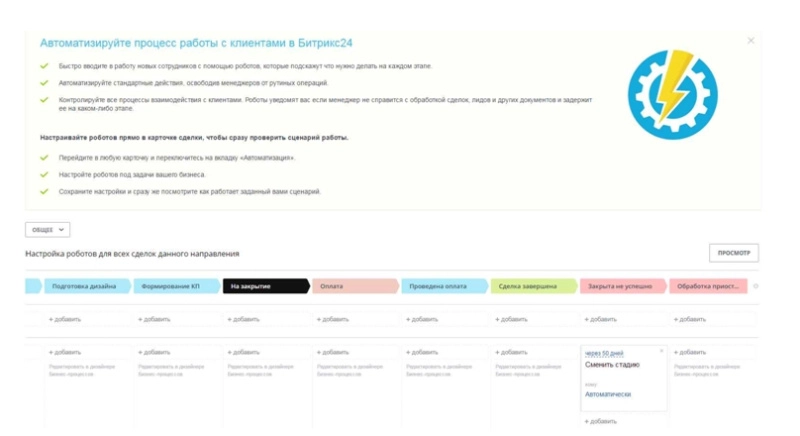Close the Bitrix24 automation banner

click(751, 41)
